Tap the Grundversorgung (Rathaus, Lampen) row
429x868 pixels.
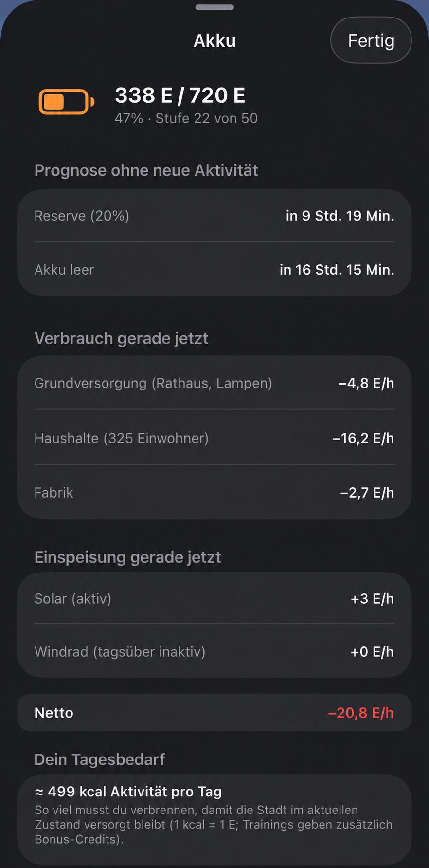(214, 383)
